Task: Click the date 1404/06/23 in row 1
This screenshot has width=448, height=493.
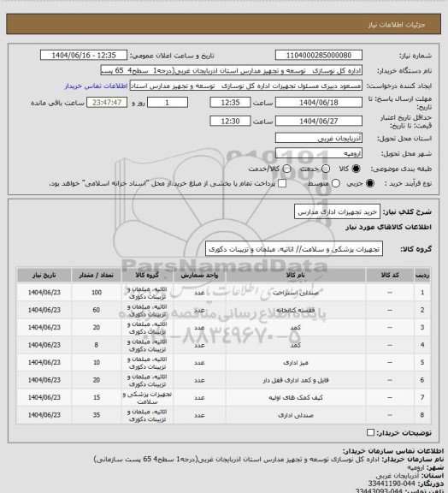Action: tap(44, 293)
